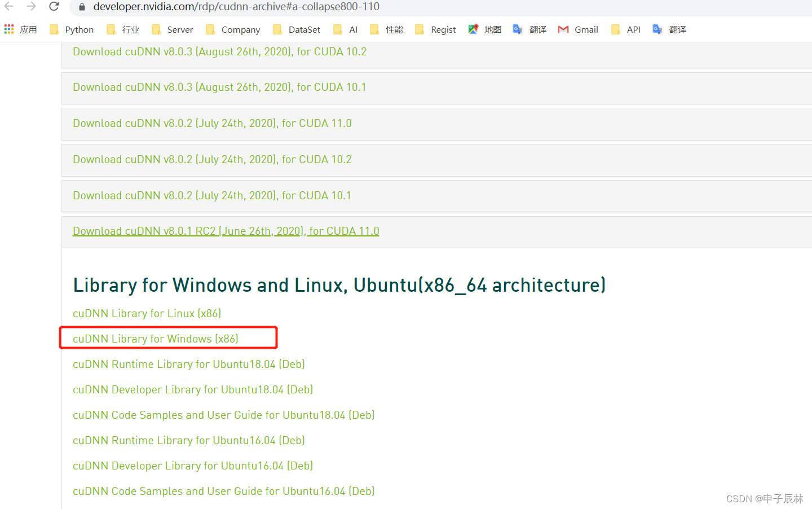Expand cuDNN v8.0.2 for CUDA 10.2
This screenshot has height=509, width=812.
coord(212,159)
